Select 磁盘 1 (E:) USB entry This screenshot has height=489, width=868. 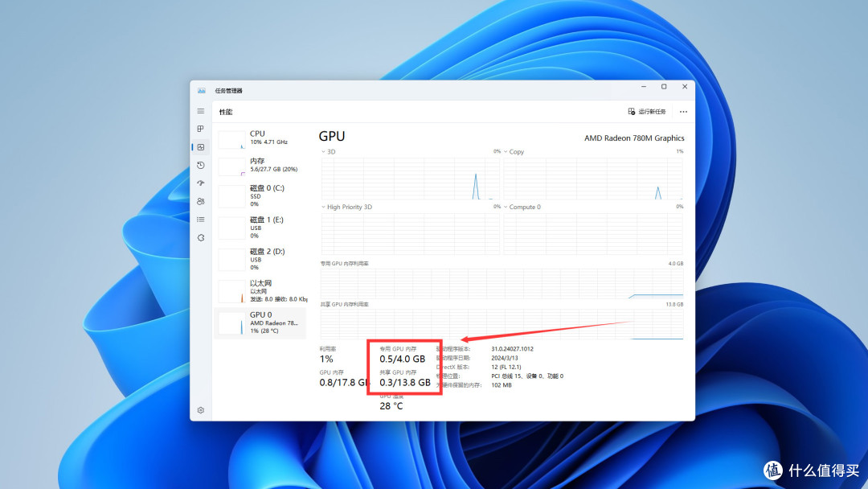tap(260, 227)
